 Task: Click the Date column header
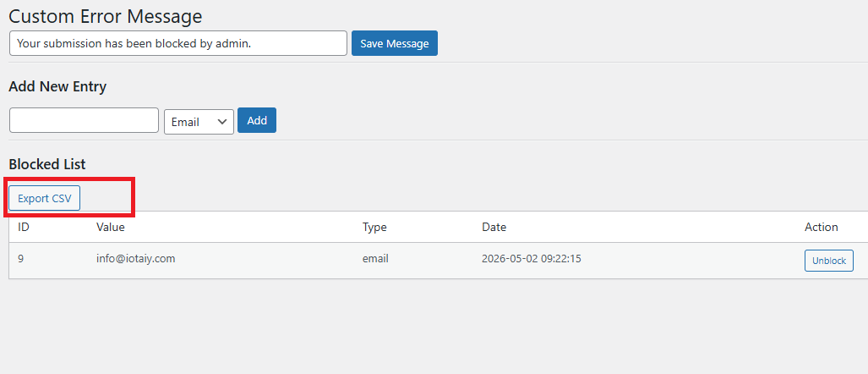494,227
